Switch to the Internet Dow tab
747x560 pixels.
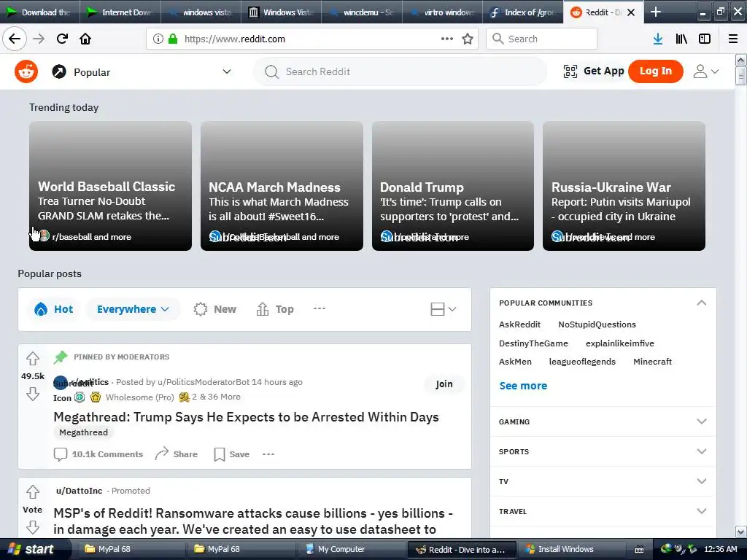tap(120, 12)
